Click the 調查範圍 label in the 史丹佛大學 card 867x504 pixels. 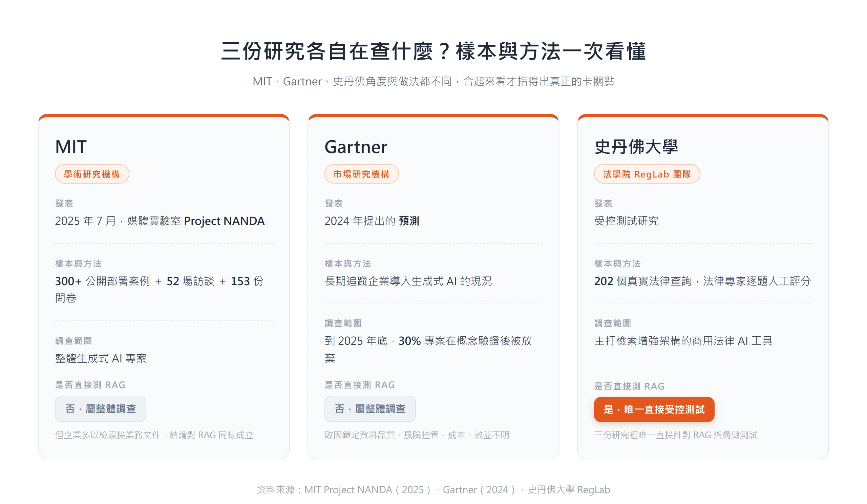click(612, 323)
